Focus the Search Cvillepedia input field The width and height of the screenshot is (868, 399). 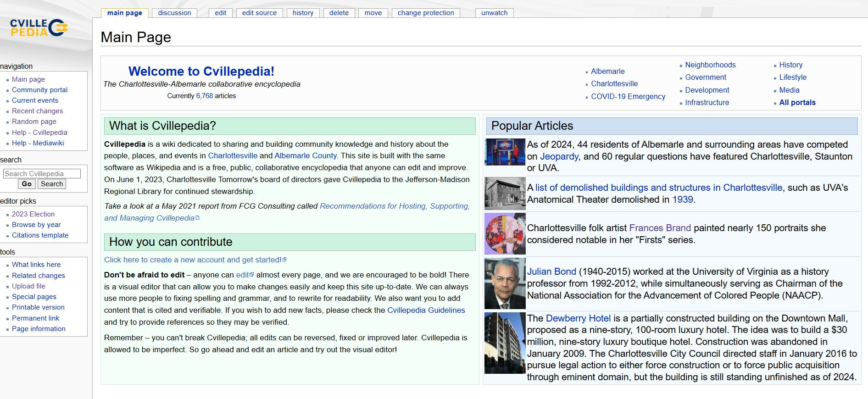[42, 173]
